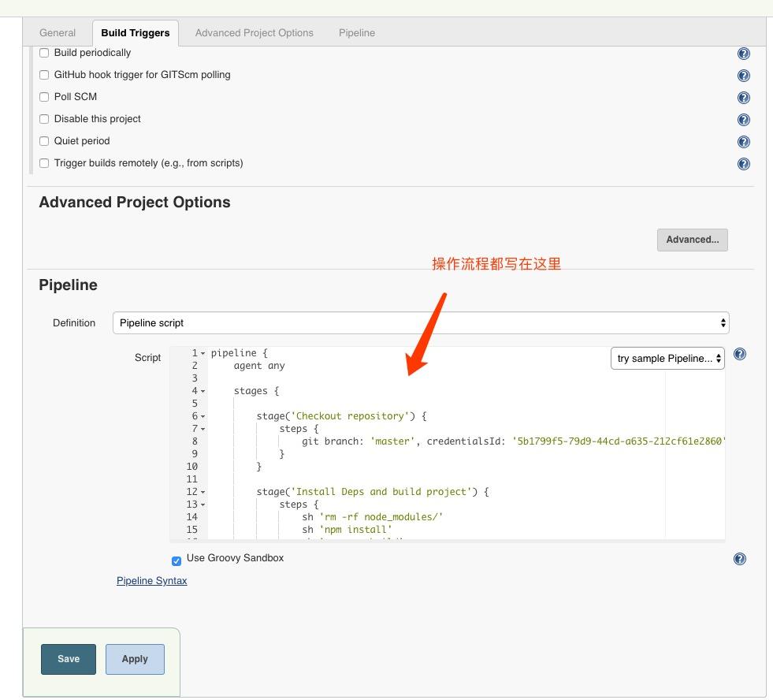Open help for Quiet period

pos(744,141)
